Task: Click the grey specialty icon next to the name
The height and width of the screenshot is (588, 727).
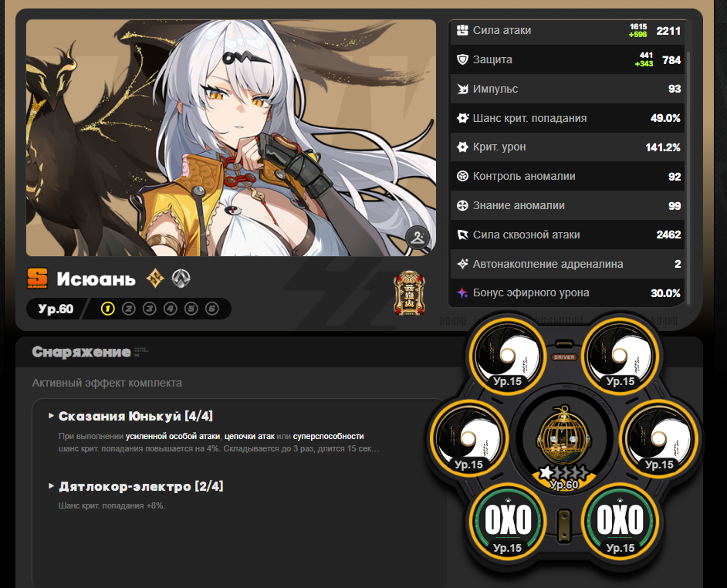Action: [x=181, y=279]
